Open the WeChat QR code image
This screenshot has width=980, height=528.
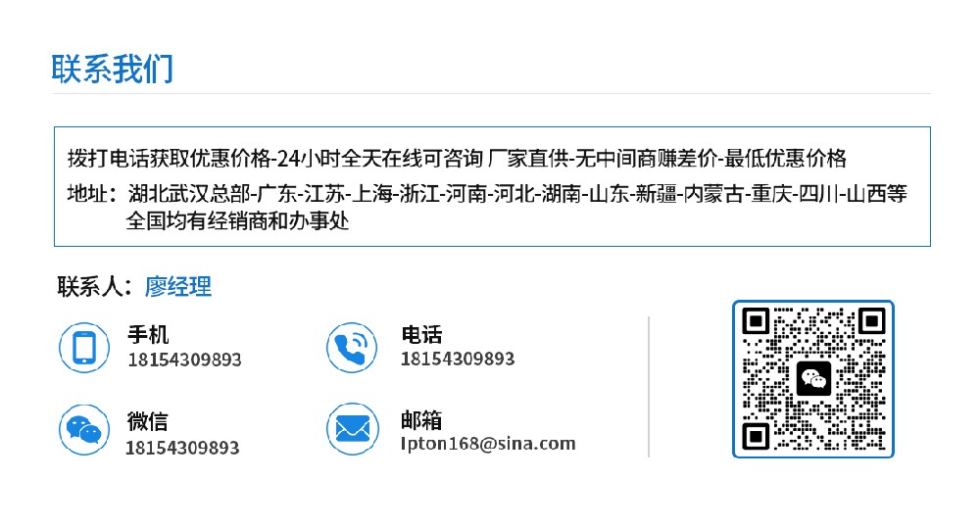(x=813, y=379)
